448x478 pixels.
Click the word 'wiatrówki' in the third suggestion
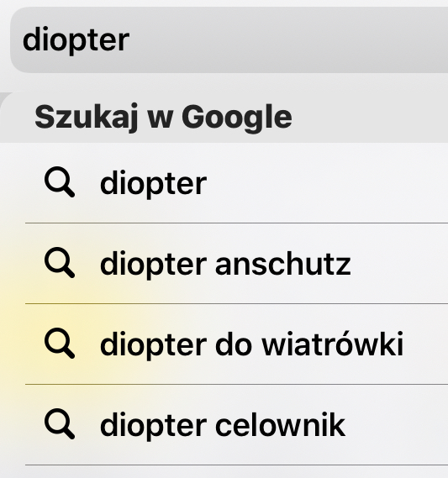point(333,344)
